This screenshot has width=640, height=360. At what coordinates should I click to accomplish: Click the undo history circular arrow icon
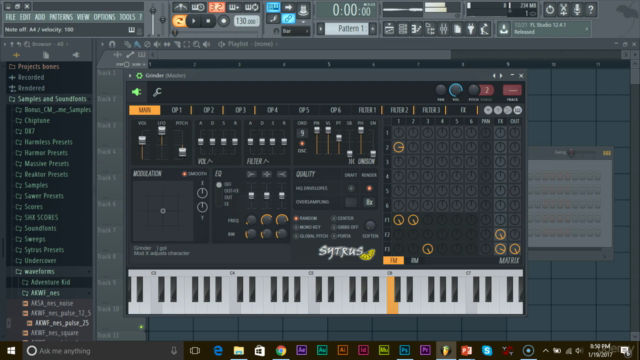tap(550, 9)
